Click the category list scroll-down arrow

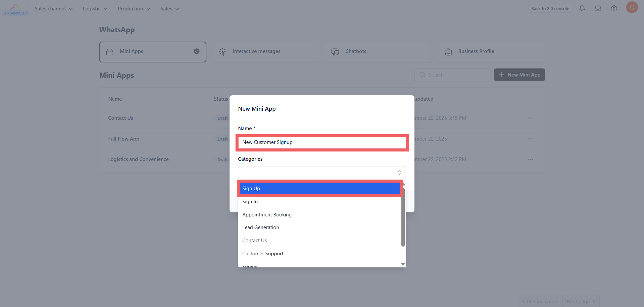pos(403,264)
